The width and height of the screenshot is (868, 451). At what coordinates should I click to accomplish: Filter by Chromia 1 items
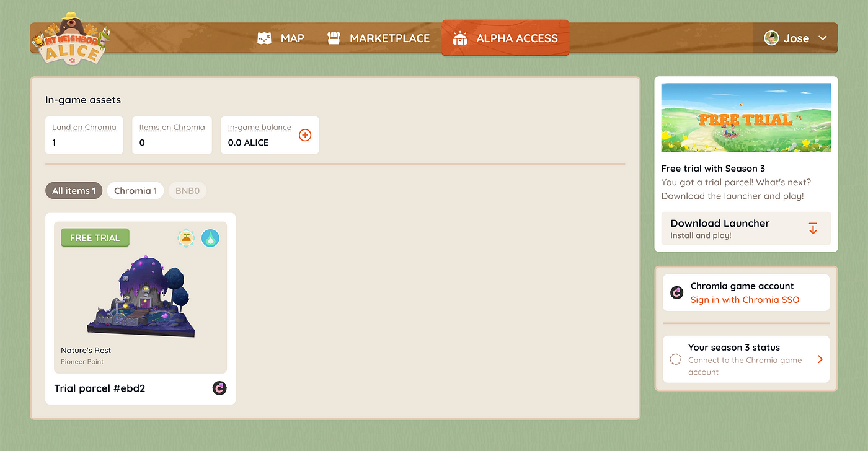click(135, 191)
